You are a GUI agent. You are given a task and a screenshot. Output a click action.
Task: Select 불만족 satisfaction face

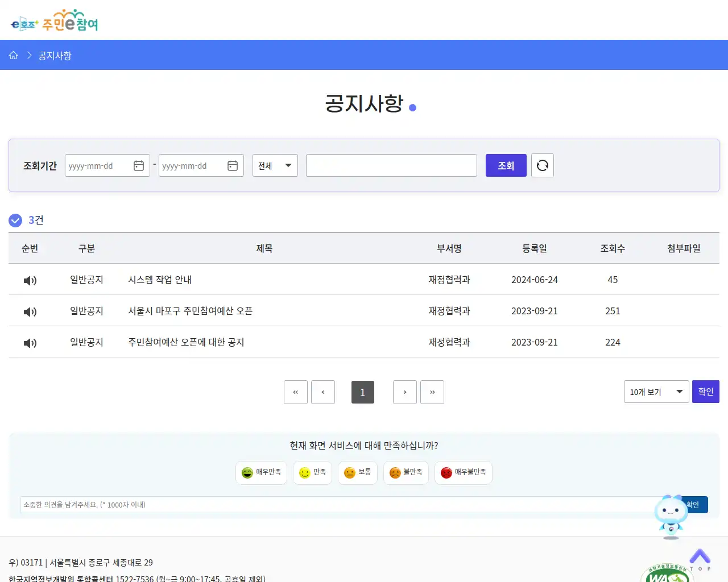[x=406, y=472]
